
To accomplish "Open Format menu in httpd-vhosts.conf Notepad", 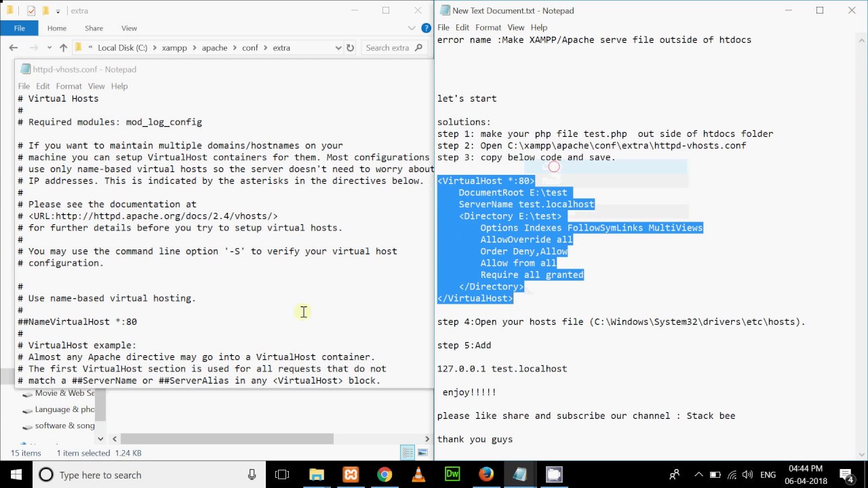I will tap(68, 86).
